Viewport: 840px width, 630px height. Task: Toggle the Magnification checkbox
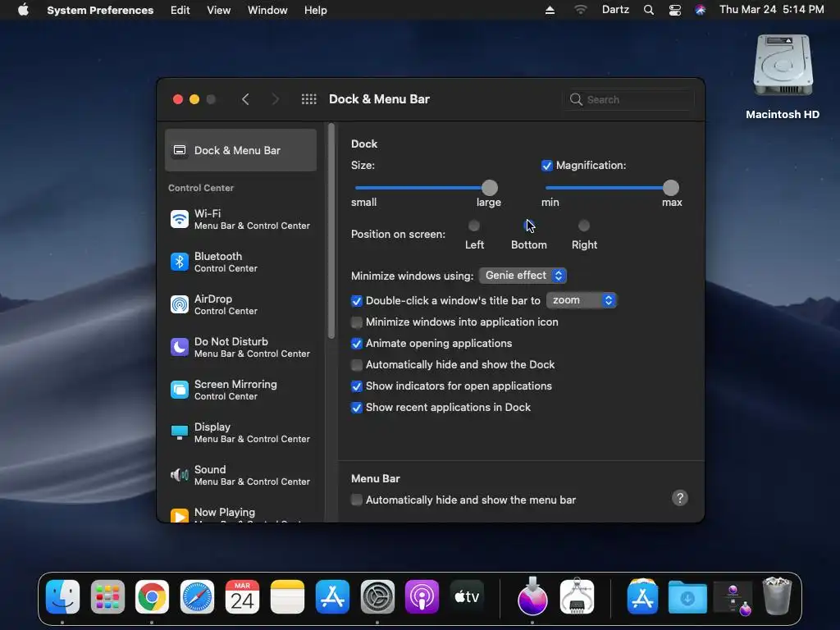click(546, 166)
